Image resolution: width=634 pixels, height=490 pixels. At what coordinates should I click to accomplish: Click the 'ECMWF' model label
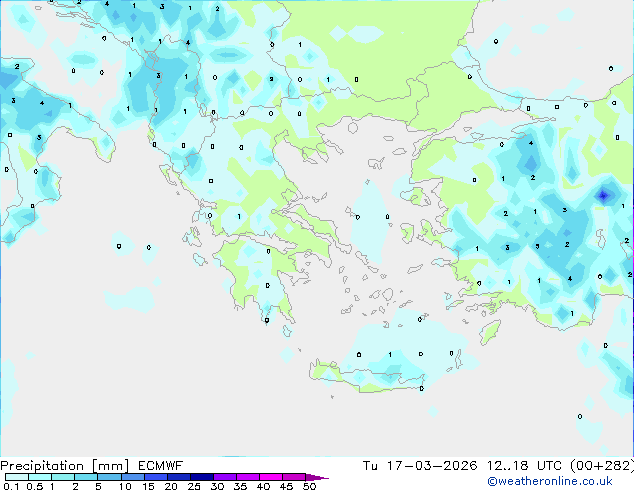[160, 466]
